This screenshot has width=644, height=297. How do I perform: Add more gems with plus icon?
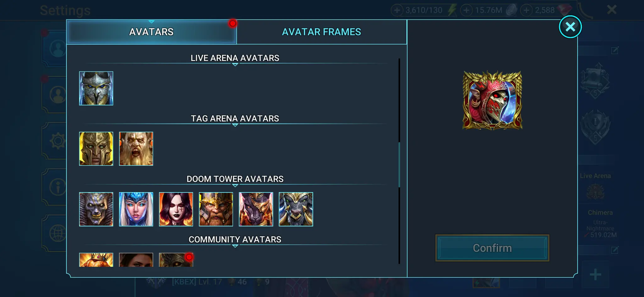[526, 10]
